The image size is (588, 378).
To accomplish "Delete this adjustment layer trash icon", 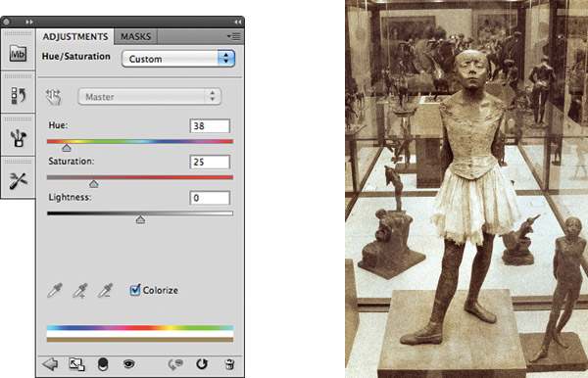I will click(229, 364).
